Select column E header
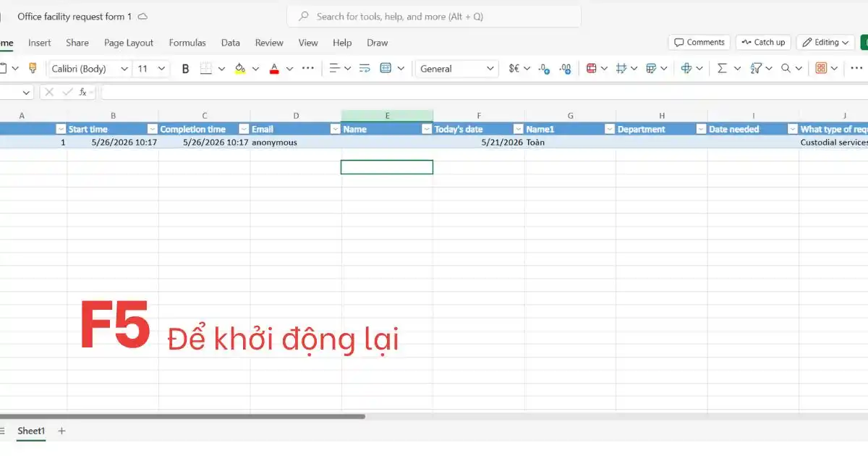This screenshot has width=868, height=456. (387, 116)
